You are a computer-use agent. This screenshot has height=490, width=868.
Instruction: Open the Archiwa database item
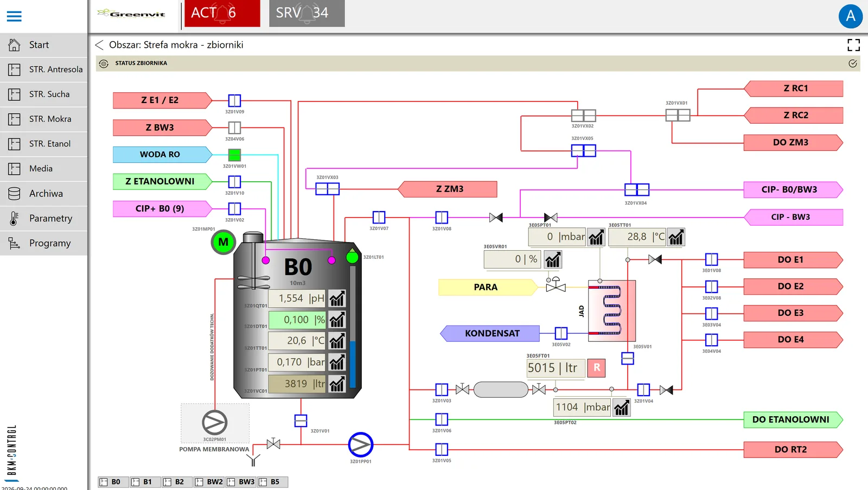click(x=43, y=194)
